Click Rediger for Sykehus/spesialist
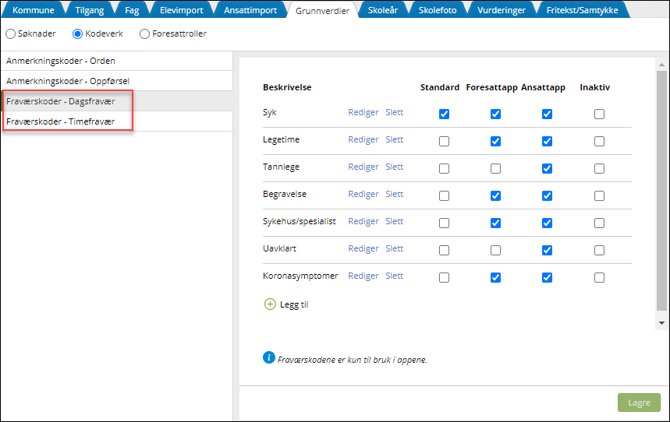Screen dimensions: 670x422 click(x=363, y=222)
